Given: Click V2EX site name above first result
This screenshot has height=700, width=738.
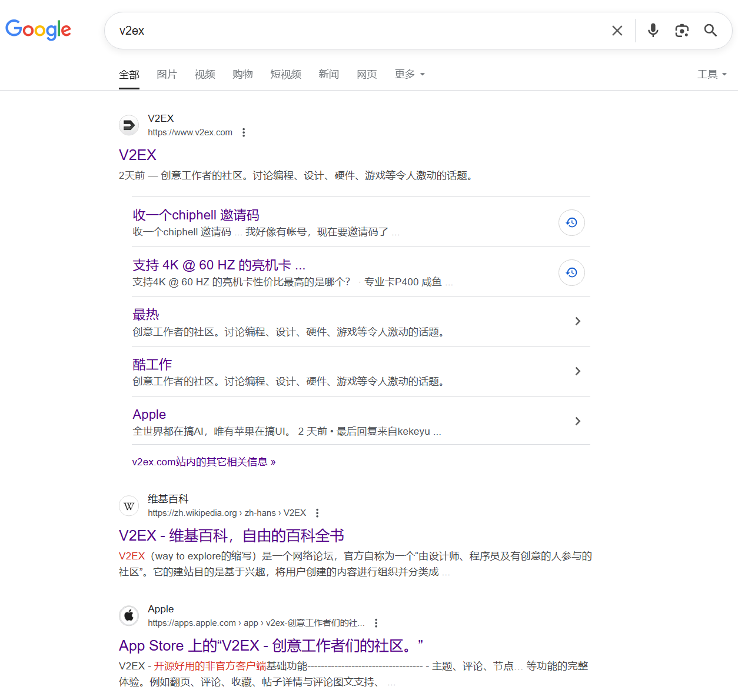Looking at the screenshot, I should [x=161, y=118].
